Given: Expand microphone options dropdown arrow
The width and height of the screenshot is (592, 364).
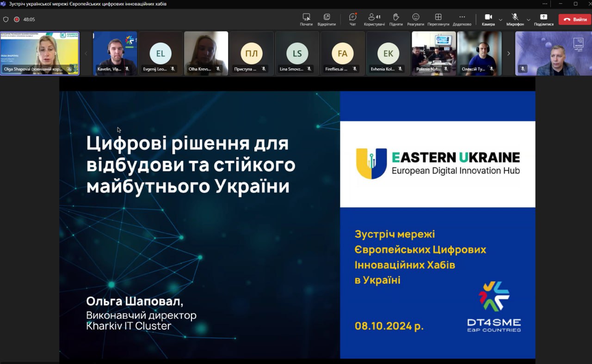Looking at the screenshot, I should tap(528, 20).
